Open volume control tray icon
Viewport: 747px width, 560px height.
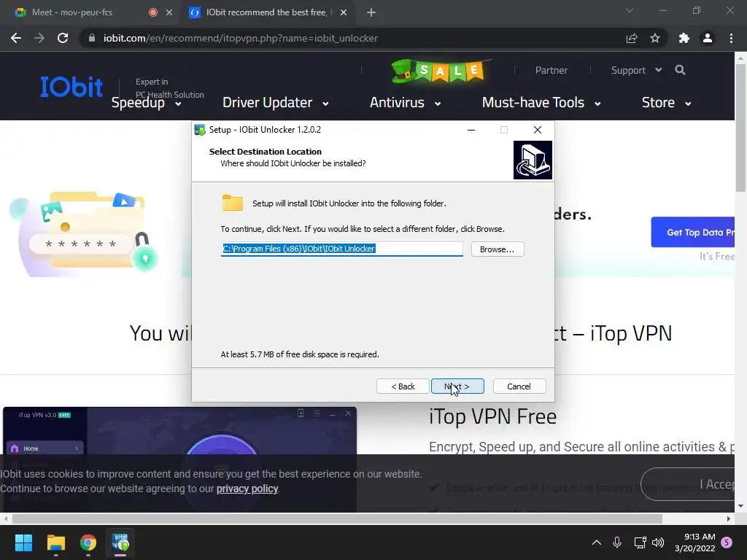658,542
